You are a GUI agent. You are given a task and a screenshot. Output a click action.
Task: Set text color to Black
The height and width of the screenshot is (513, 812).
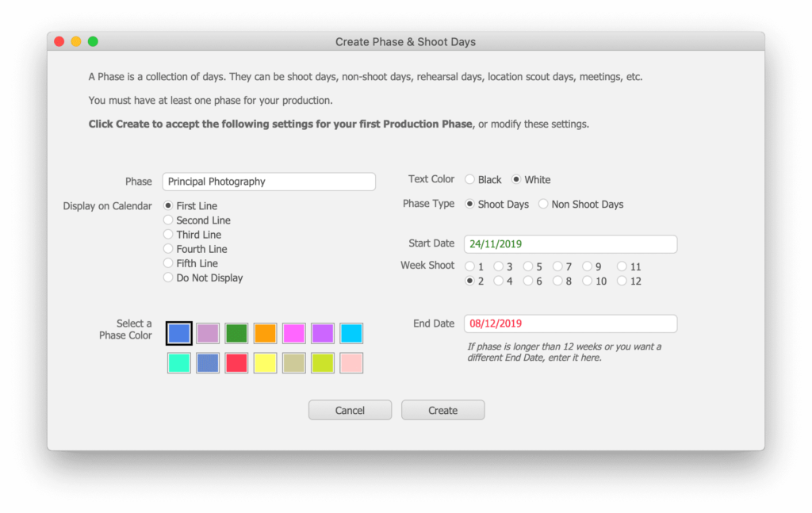tap(470, 180)
